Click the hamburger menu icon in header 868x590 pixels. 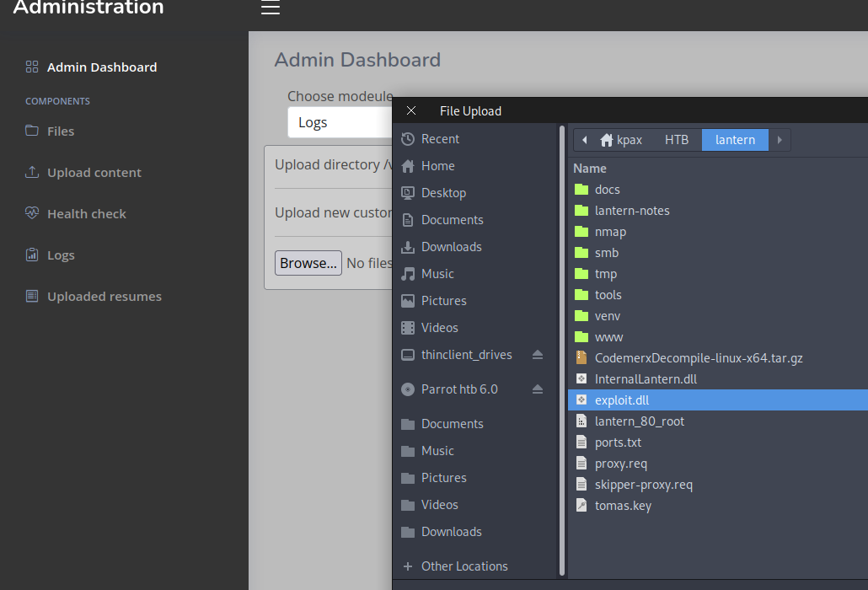tap(270, 8)
